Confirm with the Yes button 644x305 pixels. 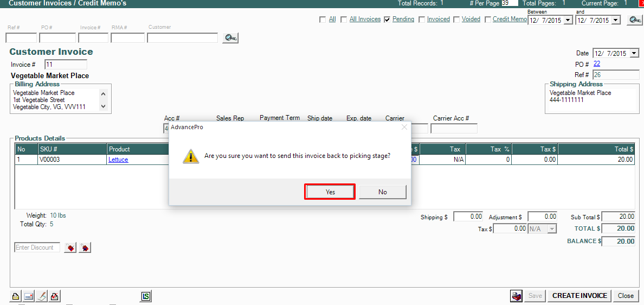(330, 192)
